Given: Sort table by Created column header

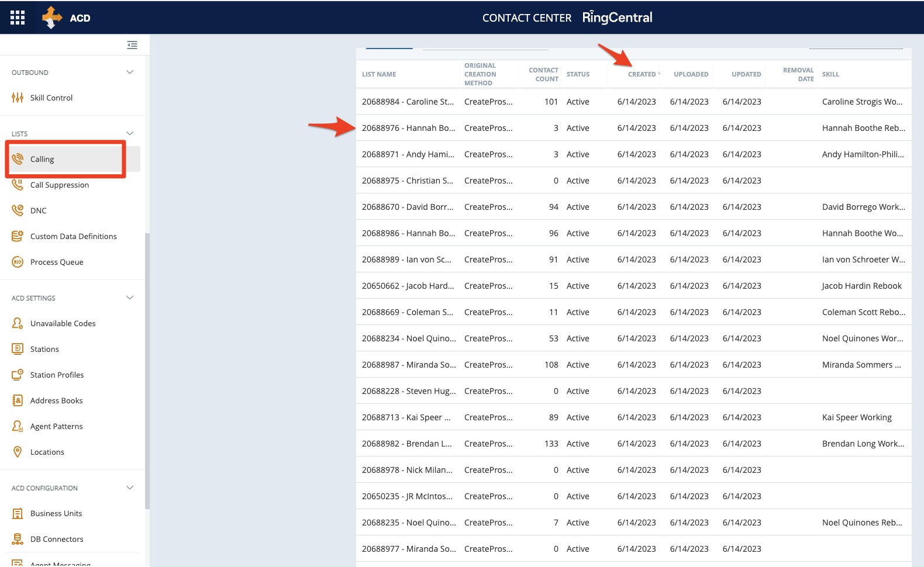Looking at the screenshot, I should coord(642,74).
